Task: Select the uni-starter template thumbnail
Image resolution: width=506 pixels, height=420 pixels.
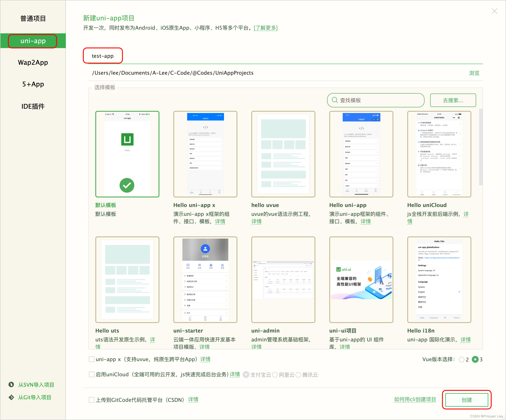Action: 205,279
